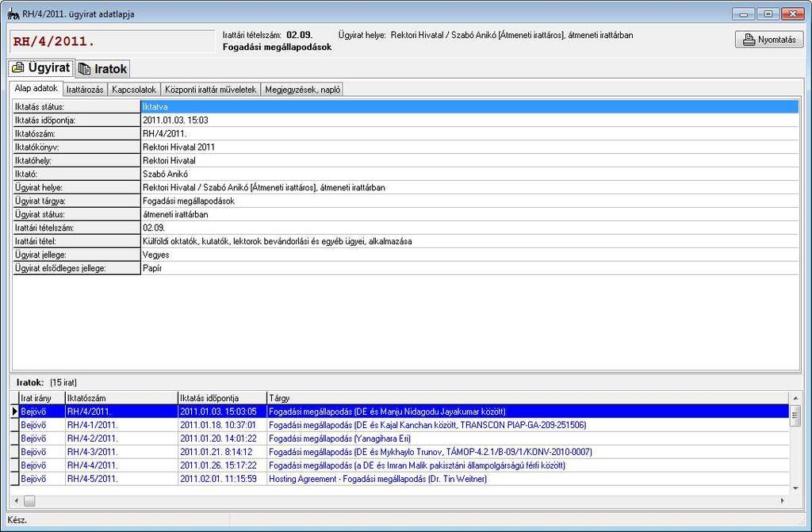Click the application icon in the title bar
Viewport: 812px width, 532px height.
(13, 14)
